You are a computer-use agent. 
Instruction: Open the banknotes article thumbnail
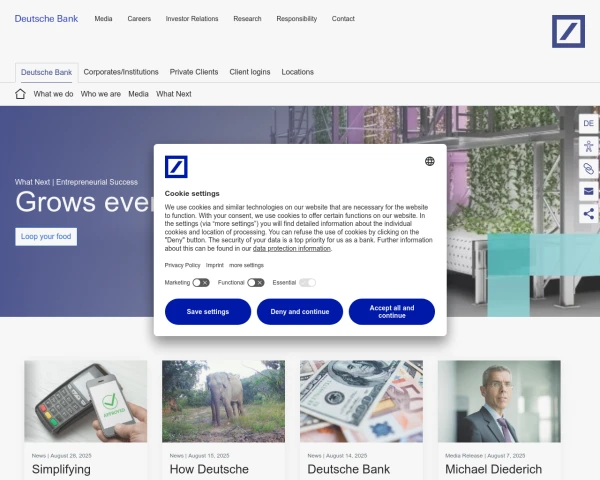361,401
